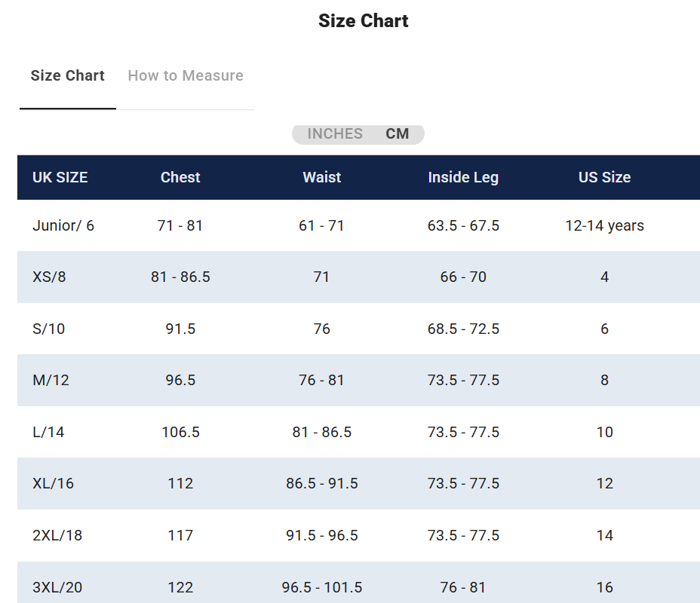Select the CM unit option
Screen dimensions: 700x603
pyautogui.click(x=398, y=134)
